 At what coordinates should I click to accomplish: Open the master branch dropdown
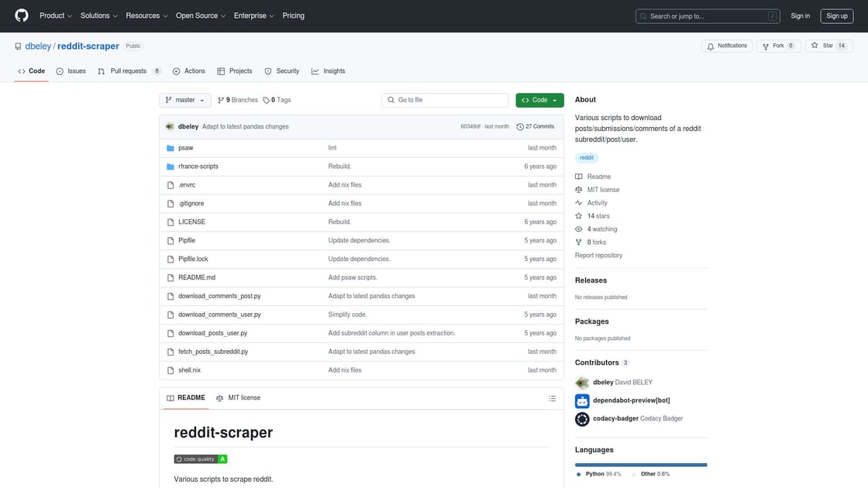coord(185,100)
